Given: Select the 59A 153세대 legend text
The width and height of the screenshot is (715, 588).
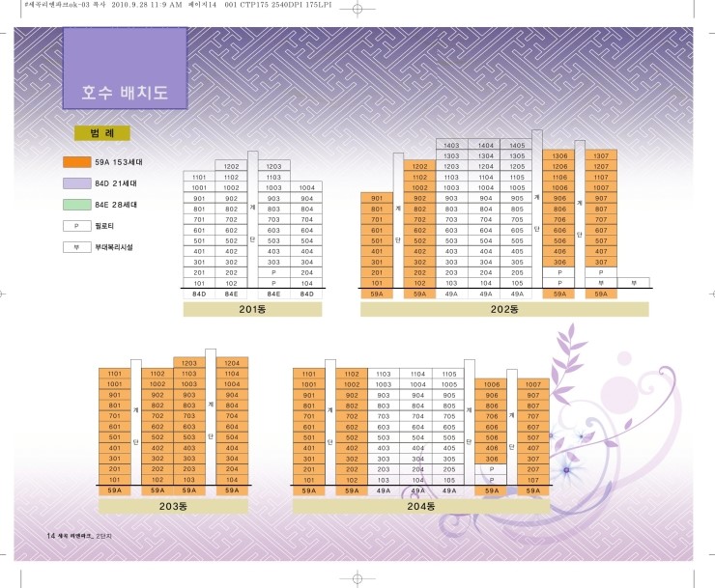Looking at the screenshot, I should [119, 162].
